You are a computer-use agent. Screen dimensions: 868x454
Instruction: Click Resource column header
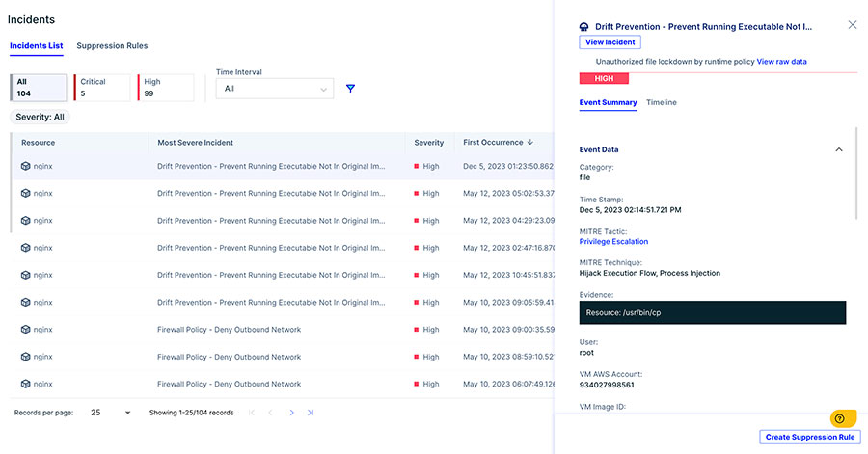pos(39,142)
